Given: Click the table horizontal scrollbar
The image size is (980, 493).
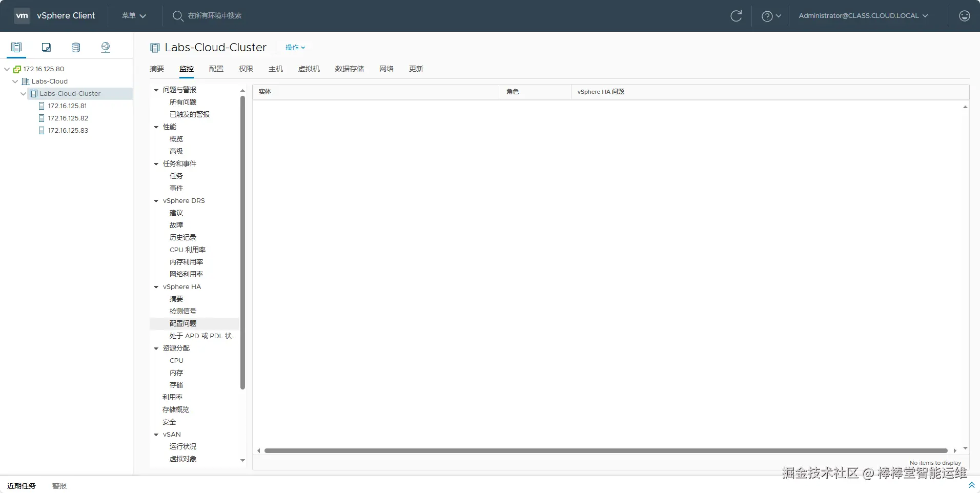Looking at the screenshot, I should (606, 451).
